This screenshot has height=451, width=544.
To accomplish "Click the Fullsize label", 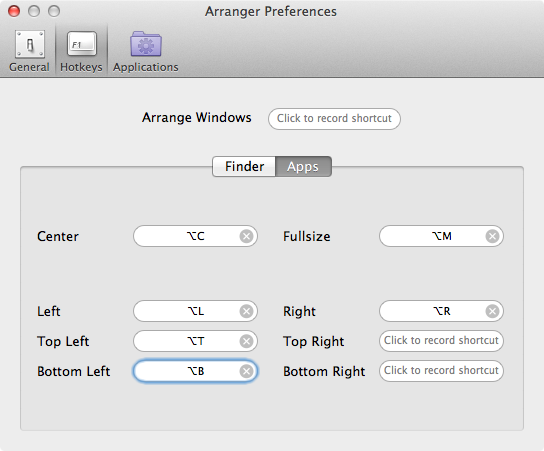I will pos(307,237).
